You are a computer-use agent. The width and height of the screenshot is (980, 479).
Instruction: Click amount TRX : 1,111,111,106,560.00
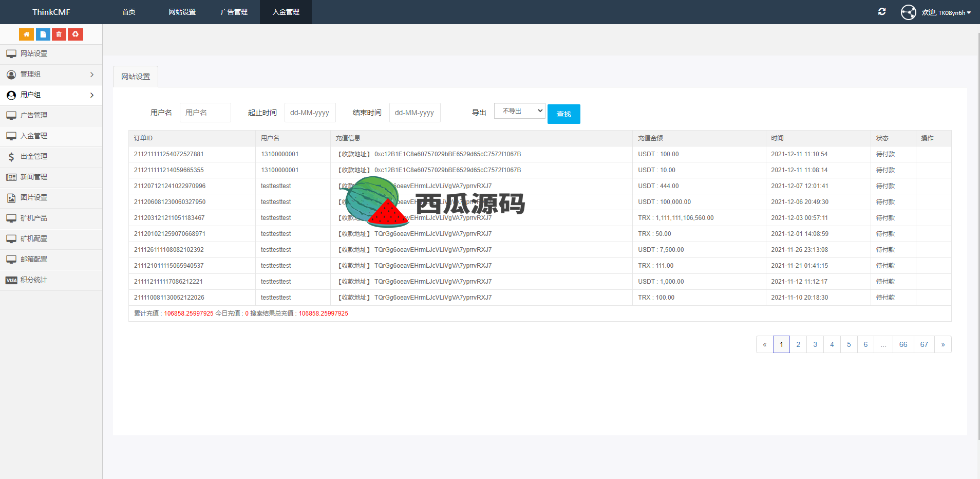click(x=675, y=218)
